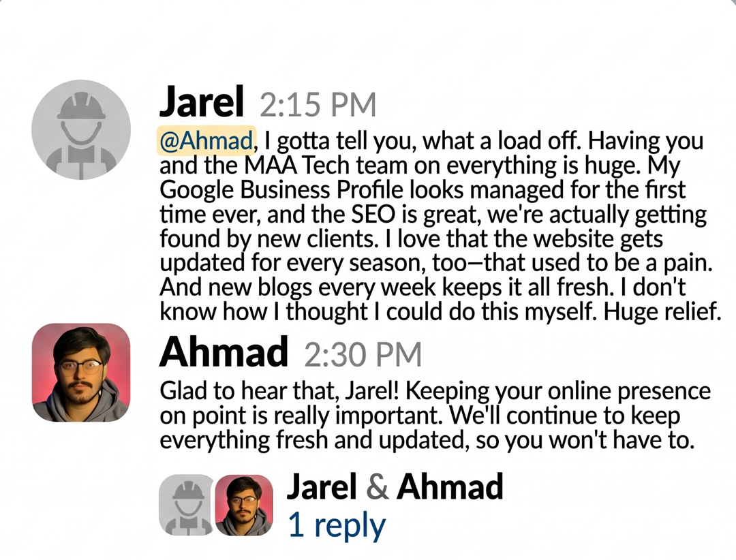Open Jarel's hard-hat profile avatar
The image size is (736, 560).
tap(81, 130)
